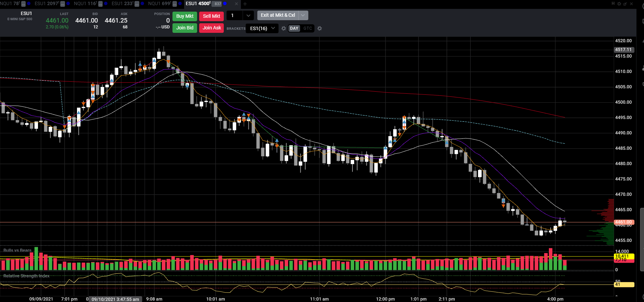Viewport: 644px width, 302px height.
Task: Click the 4461.00 current price marker on axis
Action: (624, 222)
